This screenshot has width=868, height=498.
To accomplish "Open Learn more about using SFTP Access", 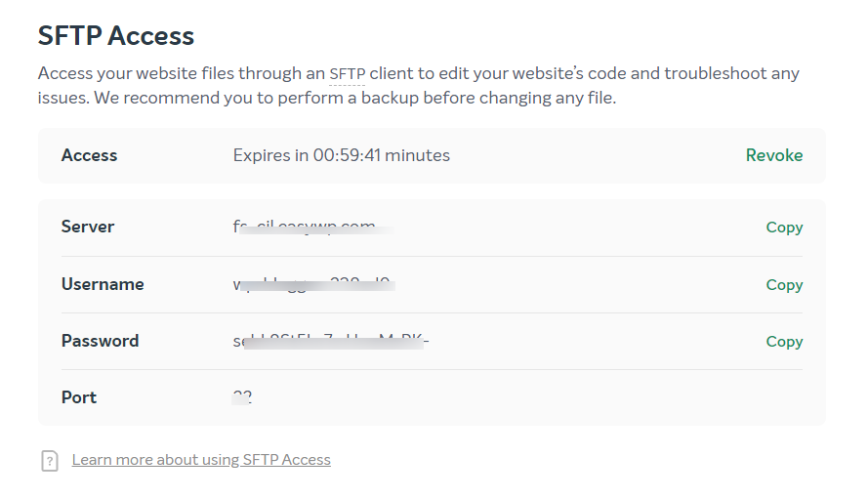I will [201, 460].
